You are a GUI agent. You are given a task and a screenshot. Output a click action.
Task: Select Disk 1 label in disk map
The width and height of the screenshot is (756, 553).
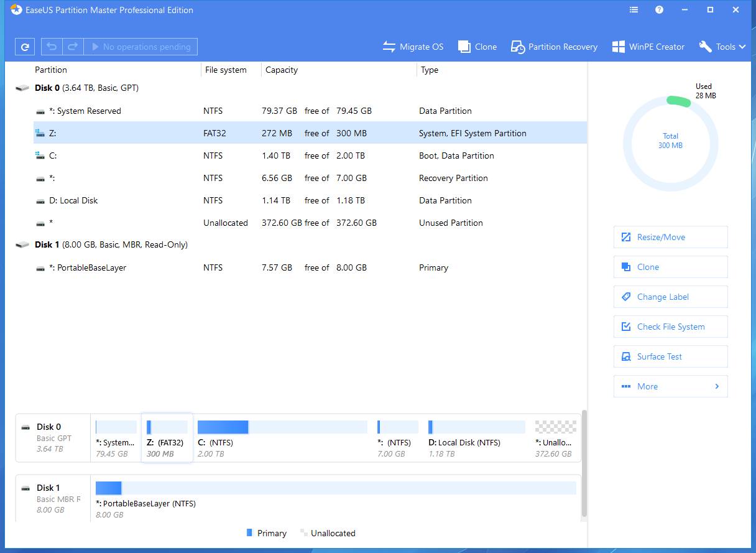click(53, 499)
